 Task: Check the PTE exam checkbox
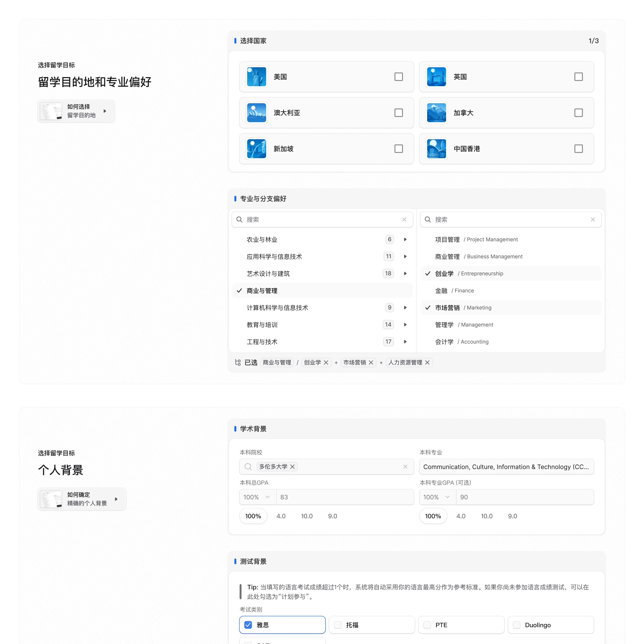coord(427,625)
